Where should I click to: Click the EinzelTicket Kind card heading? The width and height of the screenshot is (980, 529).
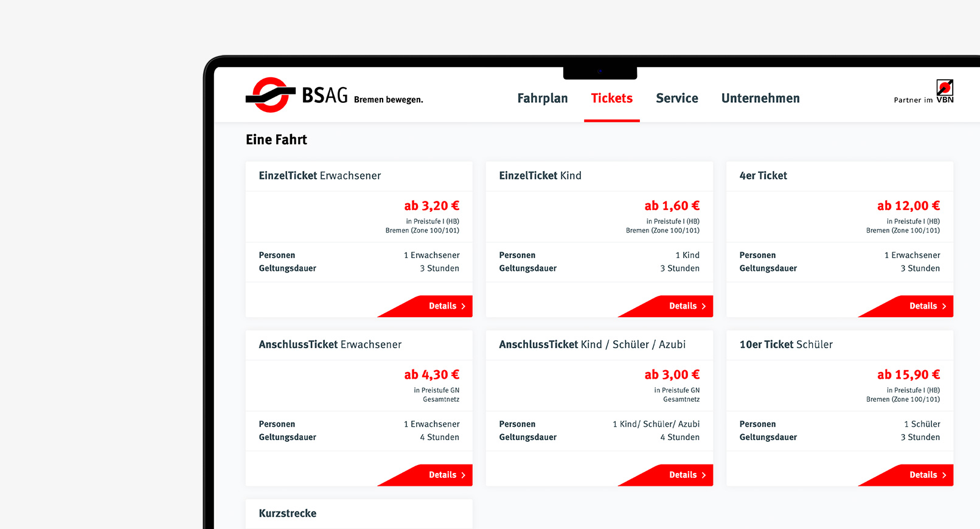click(540, 176)
